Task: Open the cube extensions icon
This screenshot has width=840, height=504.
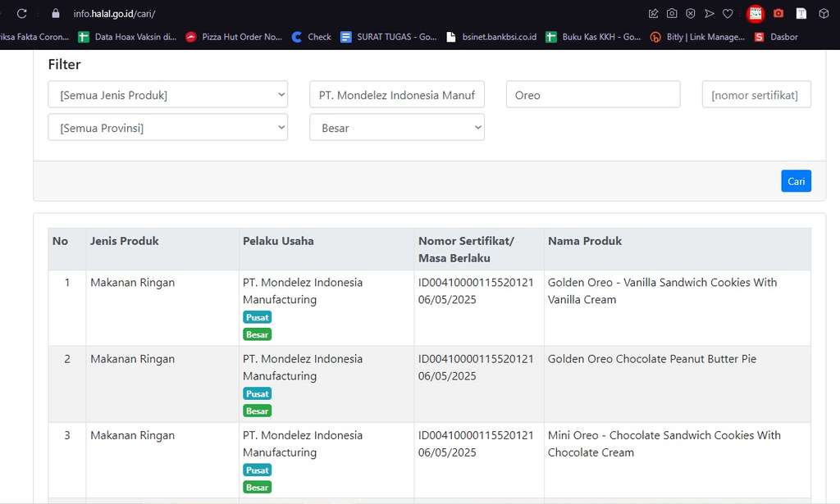Action: pos(824,14)
